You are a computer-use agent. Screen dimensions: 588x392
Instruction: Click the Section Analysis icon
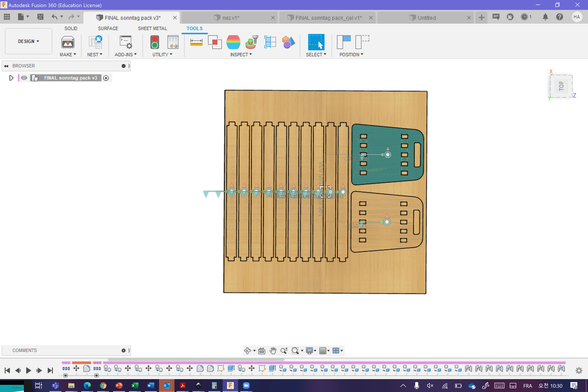click(270, 42)
